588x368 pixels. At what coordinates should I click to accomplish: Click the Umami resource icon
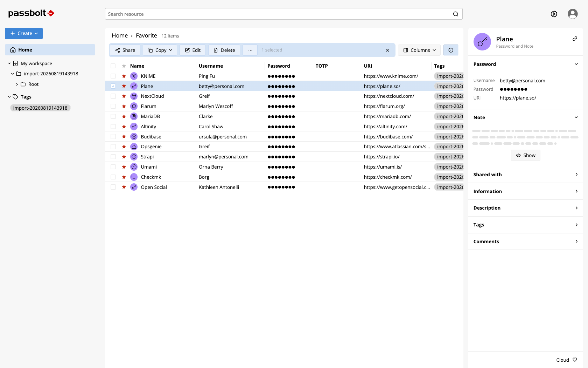click(134, 167)
